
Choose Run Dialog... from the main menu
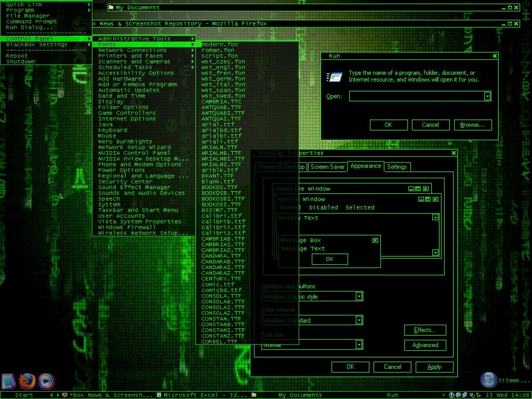pyautogui.click(x=46, y=28)
